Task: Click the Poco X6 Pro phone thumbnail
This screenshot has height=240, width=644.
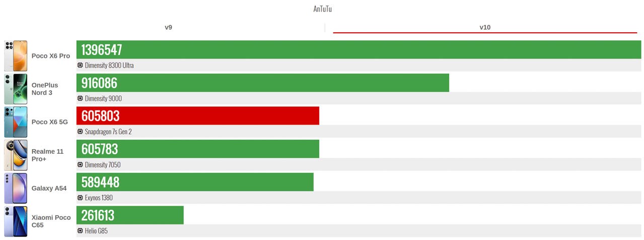Action: tap(16, 56)
